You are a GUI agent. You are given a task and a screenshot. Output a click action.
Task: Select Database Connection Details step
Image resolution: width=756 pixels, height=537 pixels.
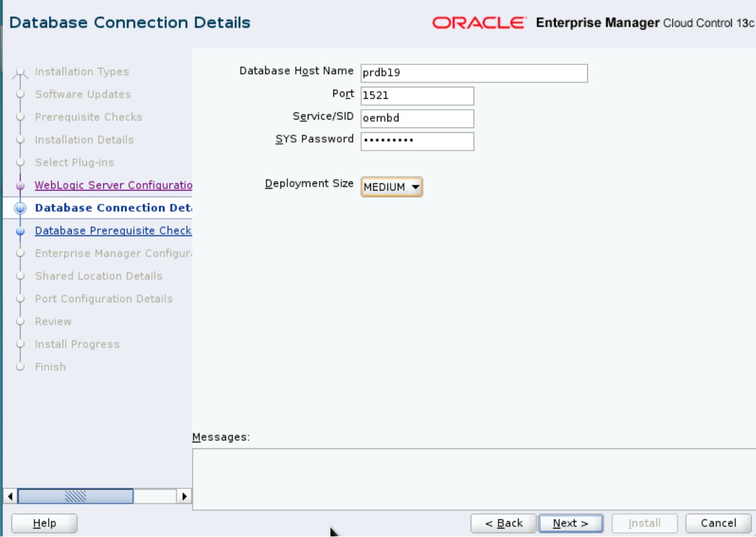pos(113,208)
